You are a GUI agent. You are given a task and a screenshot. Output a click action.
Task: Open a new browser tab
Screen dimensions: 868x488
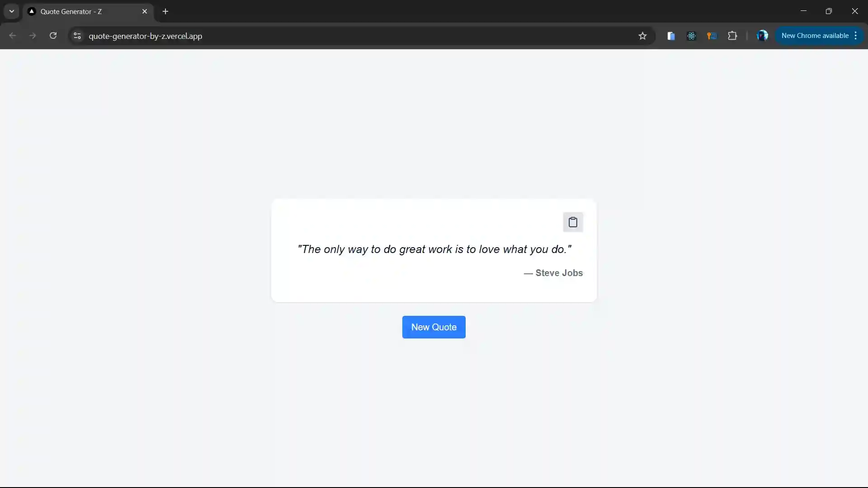[165, 11]
